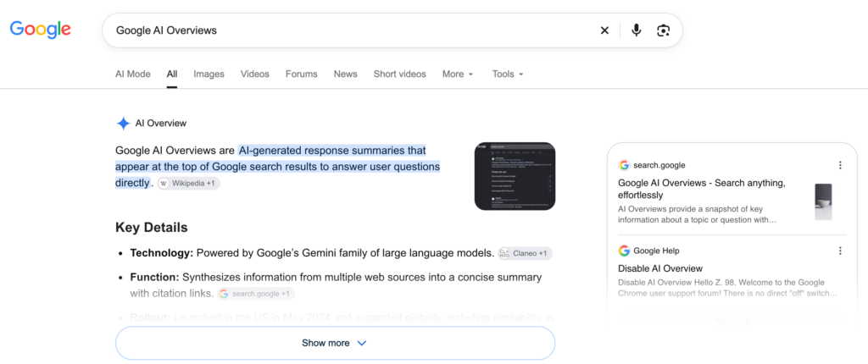
Task: Select the All results tab
Action: (x=171, y=74)
